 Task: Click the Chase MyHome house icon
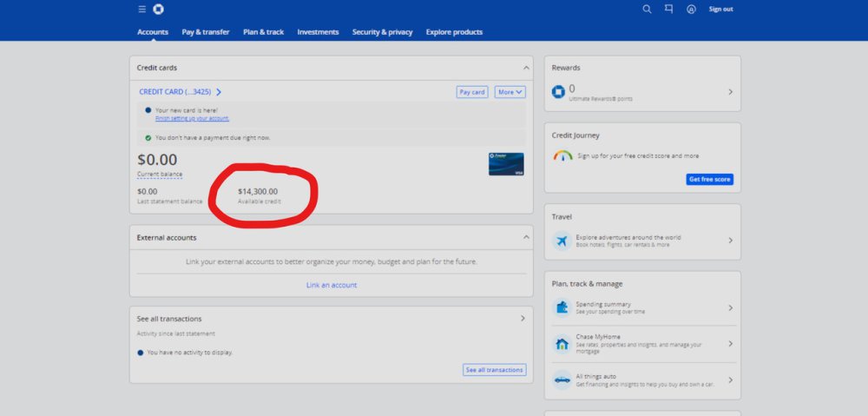click(562, 344)
